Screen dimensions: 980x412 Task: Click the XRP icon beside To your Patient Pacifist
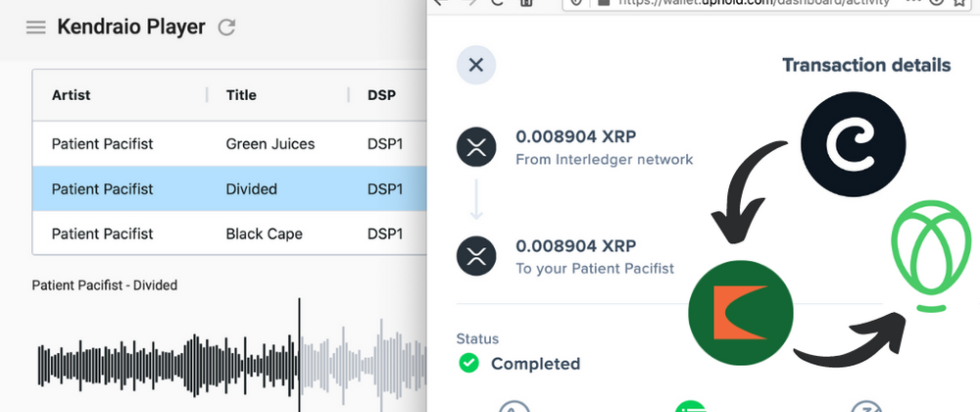point(476,256)
